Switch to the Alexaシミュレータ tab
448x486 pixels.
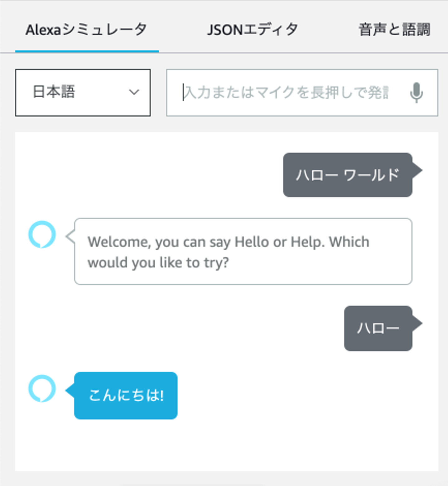pyautogui.click(x=86, y=30)
